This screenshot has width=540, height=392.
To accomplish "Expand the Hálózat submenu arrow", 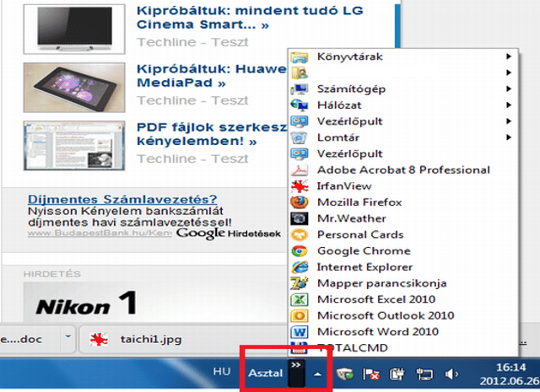I will click(x=509, y=105).
